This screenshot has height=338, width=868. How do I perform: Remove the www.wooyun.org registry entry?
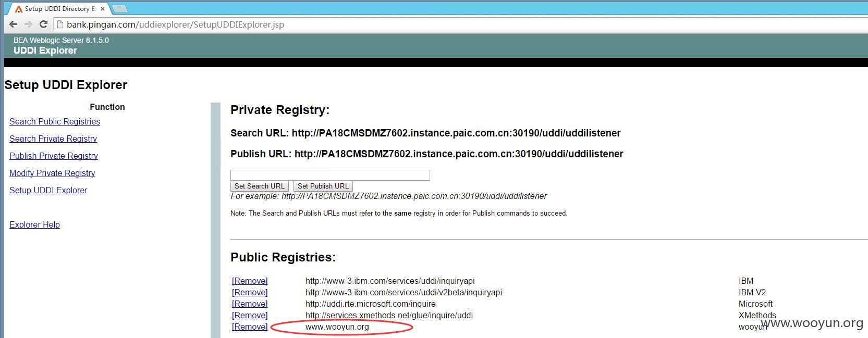point(250,327)
